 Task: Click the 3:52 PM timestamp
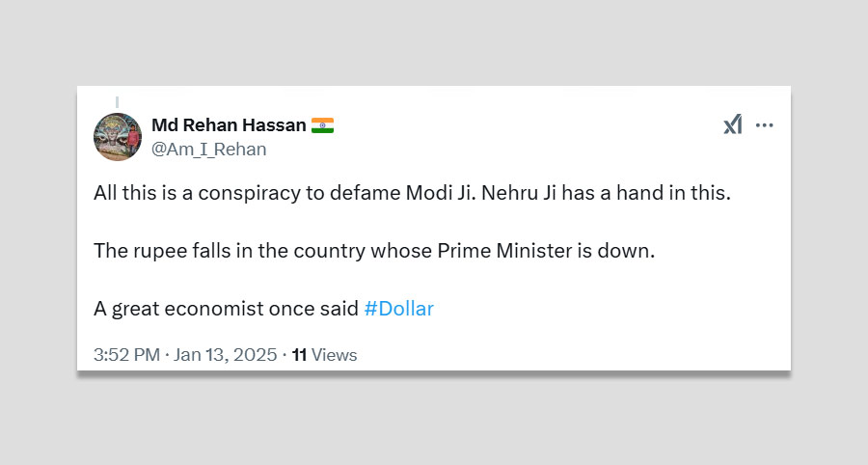pos(126,355)
